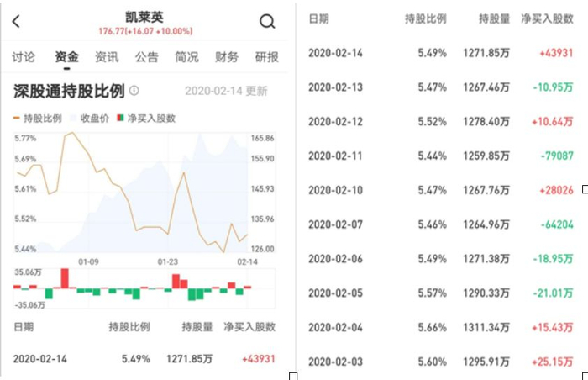Switch to the 讨论 tab
The width and height of the screenshot is (588, 380).
coord(24,57)
